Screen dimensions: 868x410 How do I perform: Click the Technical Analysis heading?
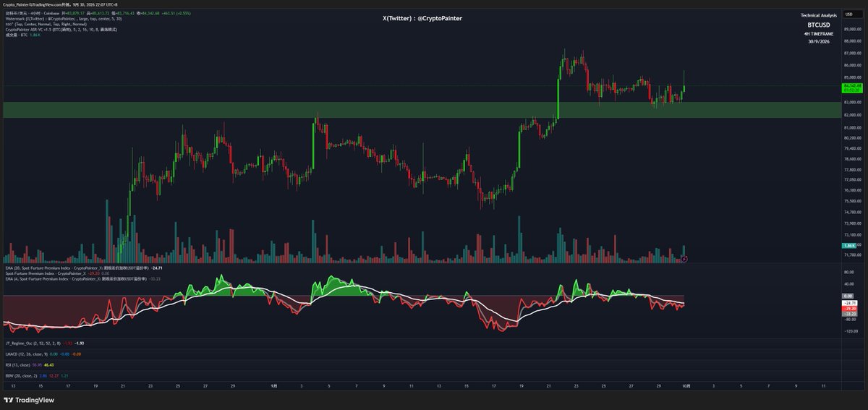pos(819,15)
